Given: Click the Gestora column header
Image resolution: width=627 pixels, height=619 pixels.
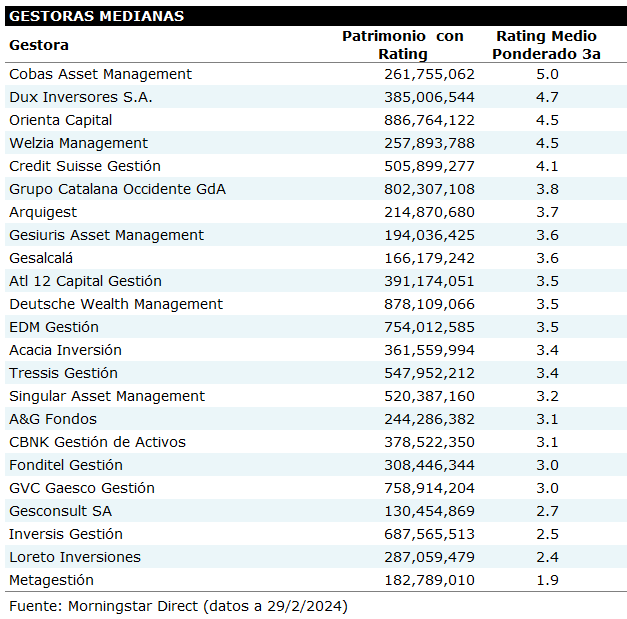Looking at the screenshot, I should click(39, 45).
